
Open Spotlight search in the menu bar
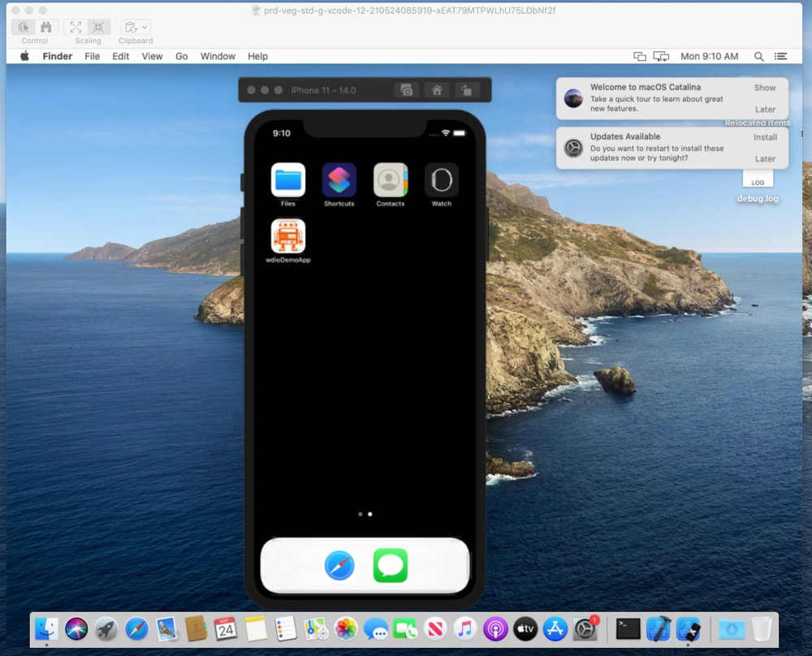coord(758,57)
